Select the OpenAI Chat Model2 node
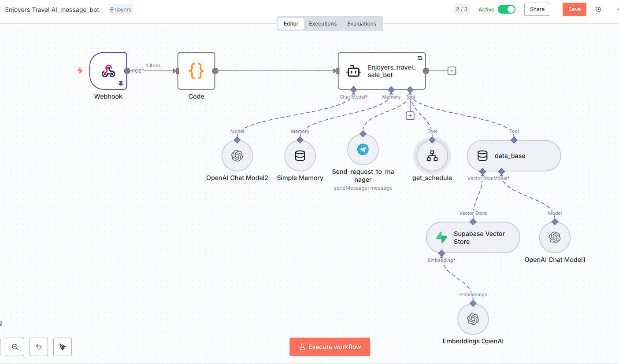 pyautogui.click(x=237, y=156)
